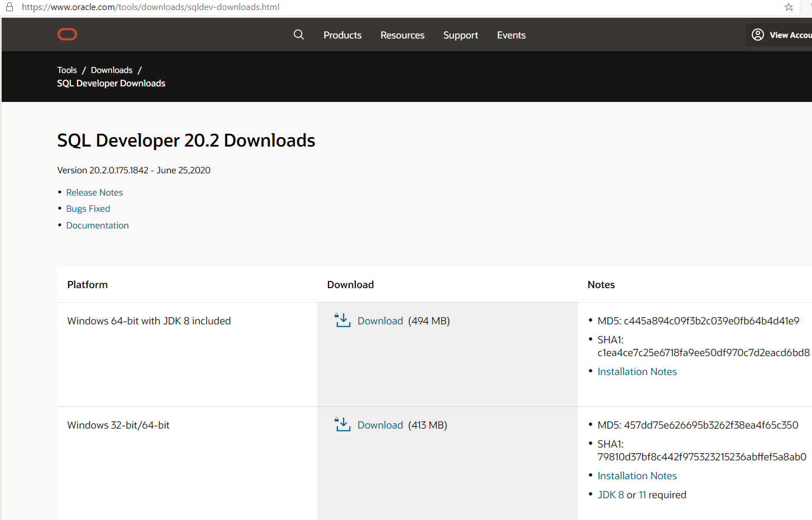Click SHA1 c1ea4ce7c25e6718fa9ee50df970c7d2eacd6bd8 value
812x520 pixels.
coord(703,352)
